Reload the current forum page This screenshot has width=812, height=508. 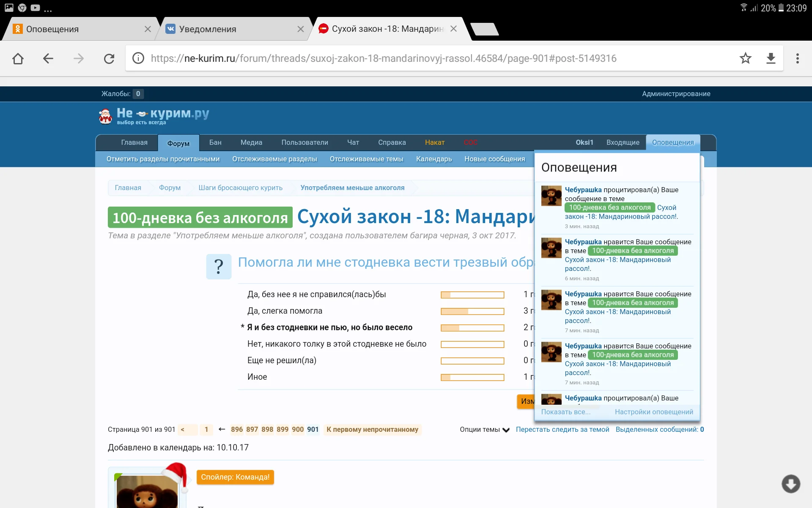click(109, 58)
